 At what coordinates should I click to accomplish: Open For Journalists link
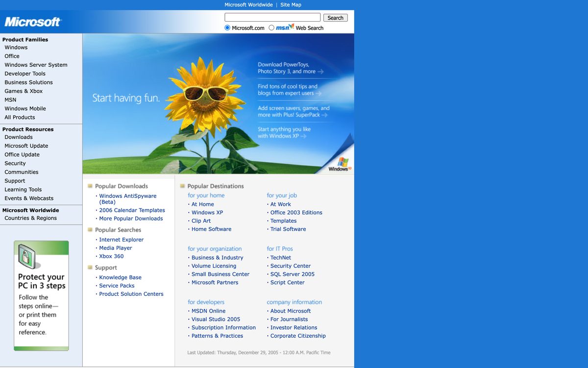click(x=289, y=320)
